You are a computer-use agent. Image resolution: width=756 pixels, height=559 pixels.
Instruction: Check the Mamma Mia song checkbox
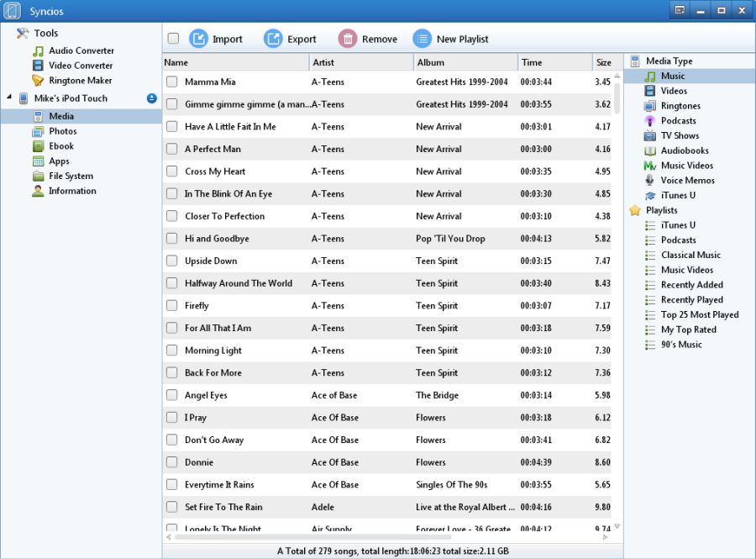(x=171, y=82)
